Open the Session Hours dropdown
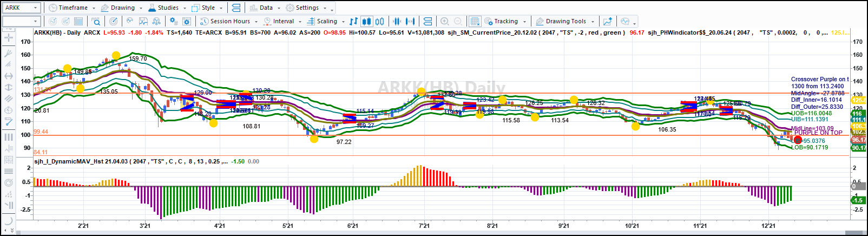The image size is (868, 236). point(229,21)
